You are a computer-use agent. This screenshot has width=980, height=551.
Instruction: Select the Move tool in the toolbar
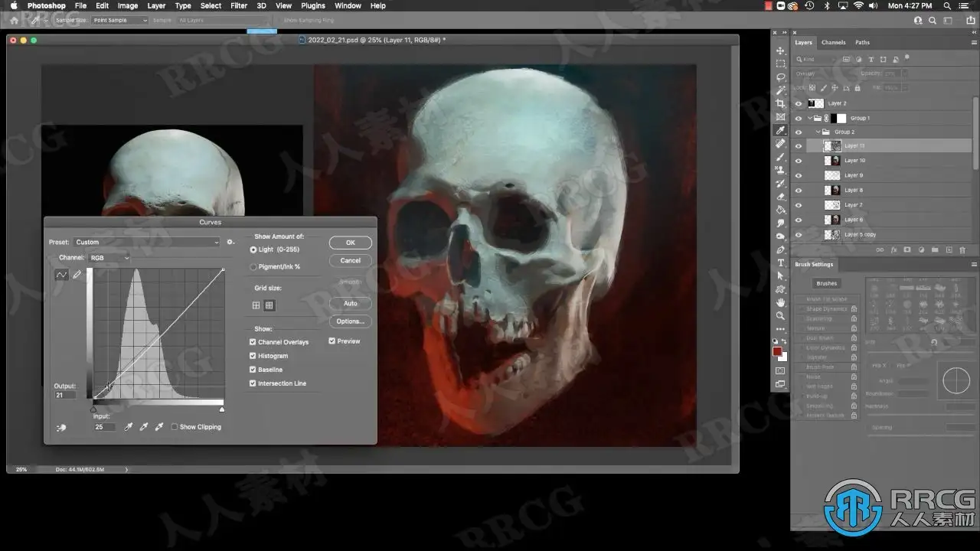[x=780, y=51]
